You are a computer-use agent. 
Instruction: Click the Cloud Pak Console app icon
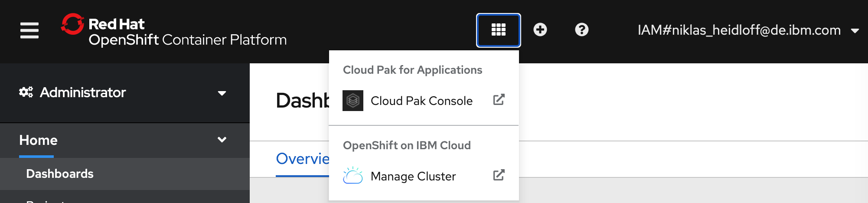pyautogui.click(x=353, y=101)
